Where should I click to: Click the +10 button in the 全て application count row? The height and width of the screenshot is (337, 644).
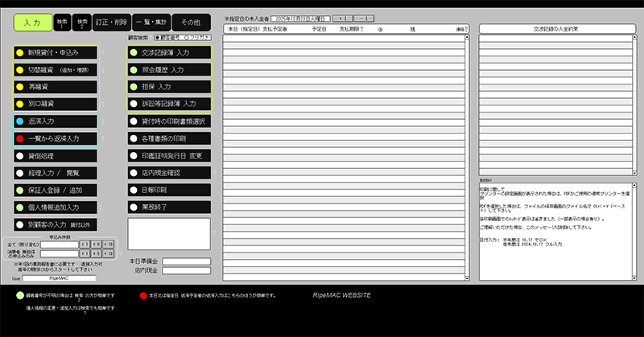pyautogui.click(x=109, y=244)
